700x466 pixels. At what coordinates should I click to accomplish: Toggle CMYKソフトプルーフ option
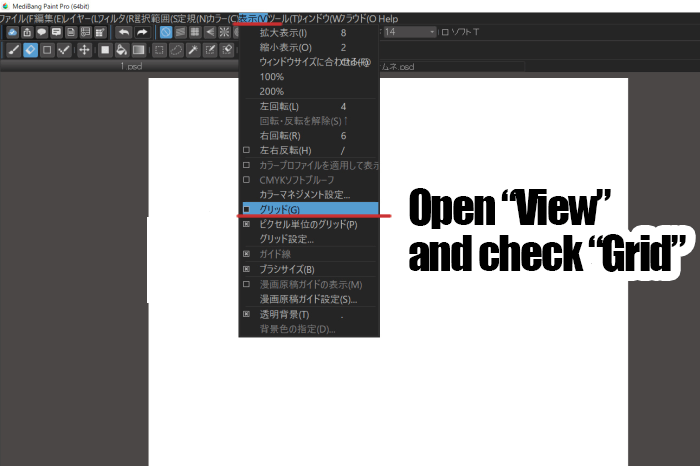pos(309,180)
